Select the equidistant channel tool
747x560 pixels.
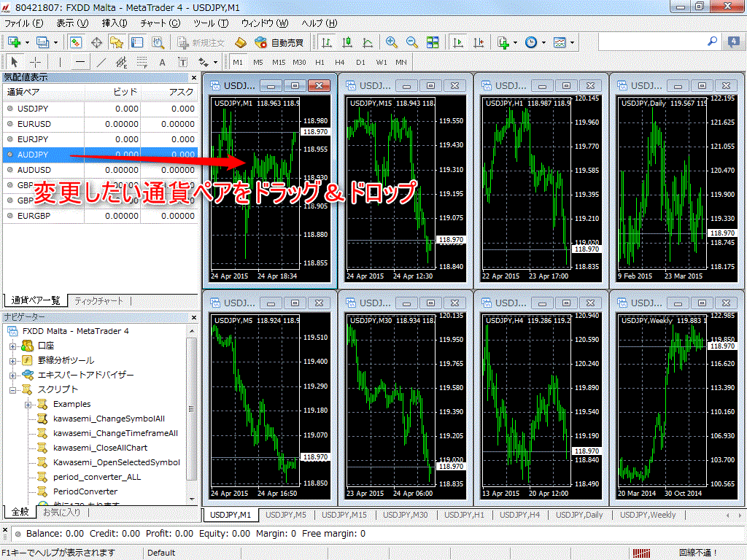[122, 62]
